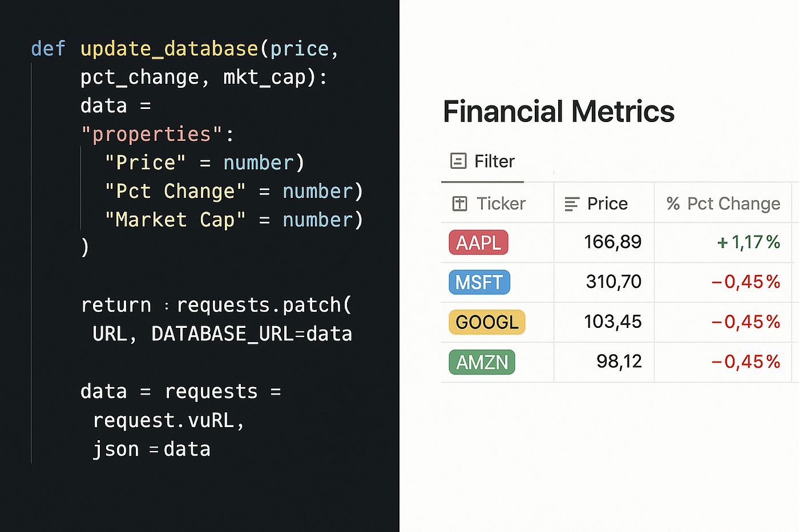Open the Filter tab
Image resolution: width=799 pixels, height=532 pixels.
click(483, 161)
